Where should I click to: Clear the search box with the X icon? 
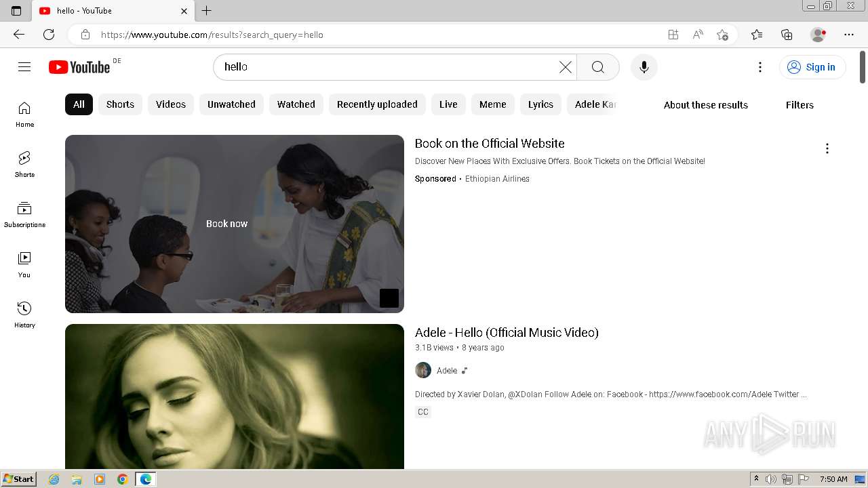(565, 66)
